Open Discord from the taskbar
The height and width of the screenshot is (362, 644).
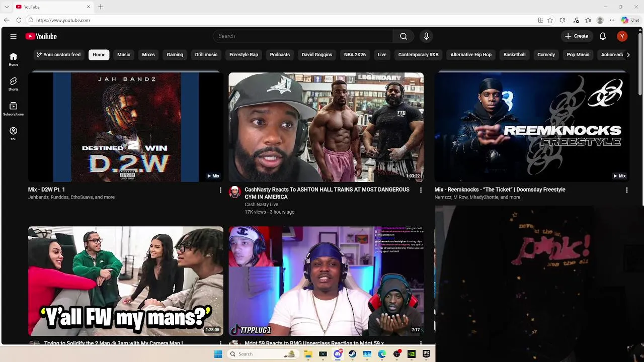click(x=338, y=354)
